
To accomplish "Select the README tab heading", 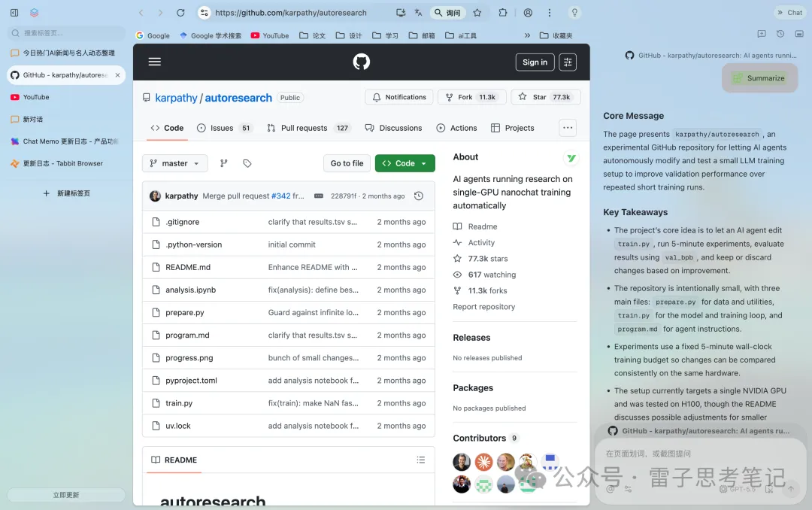I will click(174, 460).
